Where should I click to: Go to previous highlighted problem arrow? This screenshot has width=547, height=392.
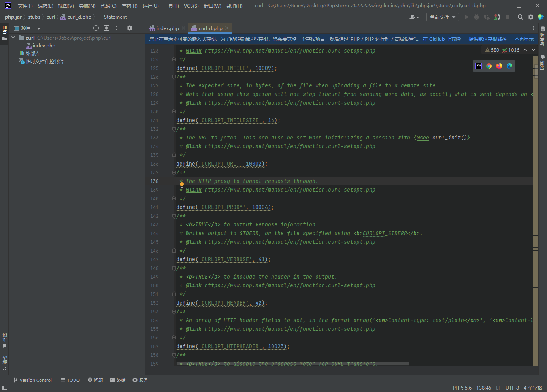[525, 50]
